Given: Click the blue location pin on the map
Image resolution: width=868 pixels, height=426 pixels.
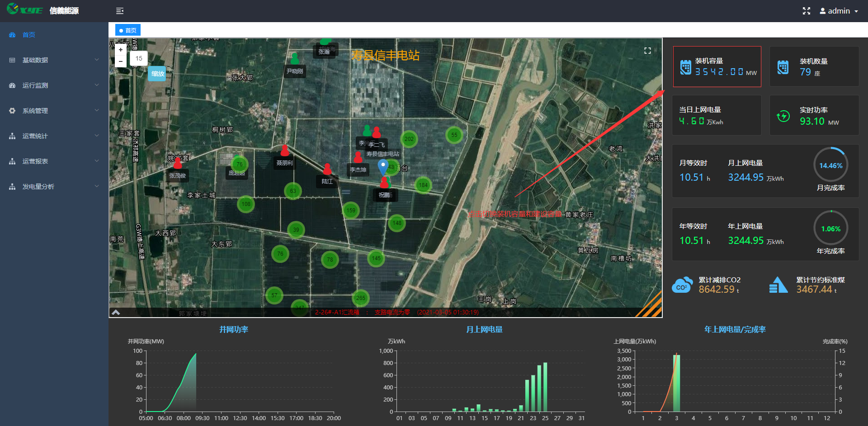Looking at the screenshot, I should click(383, 167).
